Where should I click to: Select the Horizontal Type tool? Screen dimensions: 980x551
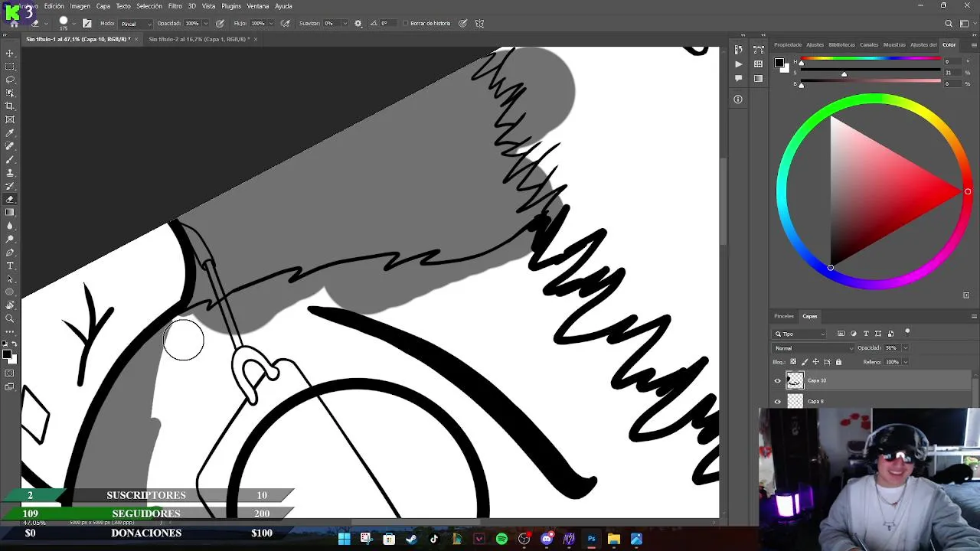pyautogui.click(x=10, y=266)
